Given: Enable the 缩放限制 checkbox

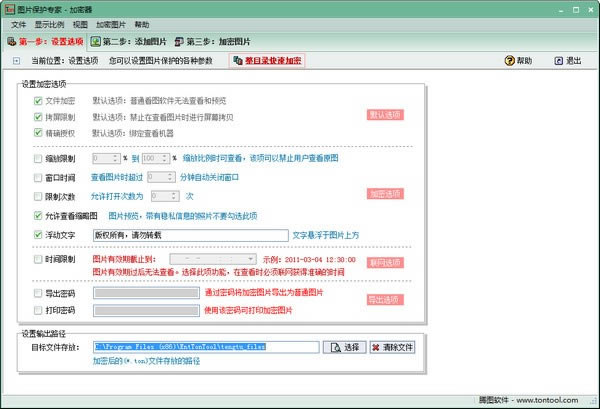Looking at the screenshot, I should (38, 158).
